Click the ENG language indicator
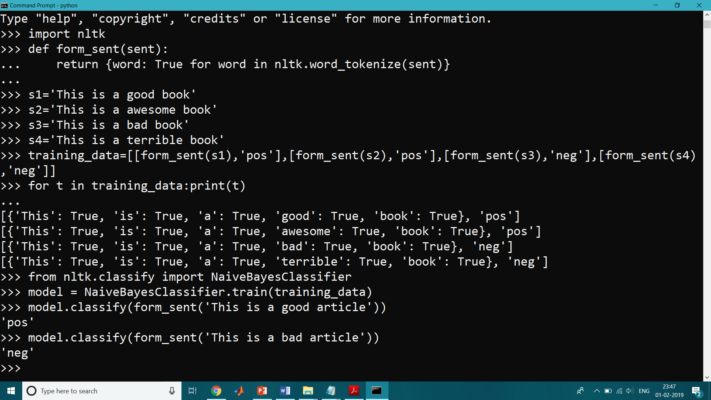This screenshot has width=711, height=400. click(645, 391)
